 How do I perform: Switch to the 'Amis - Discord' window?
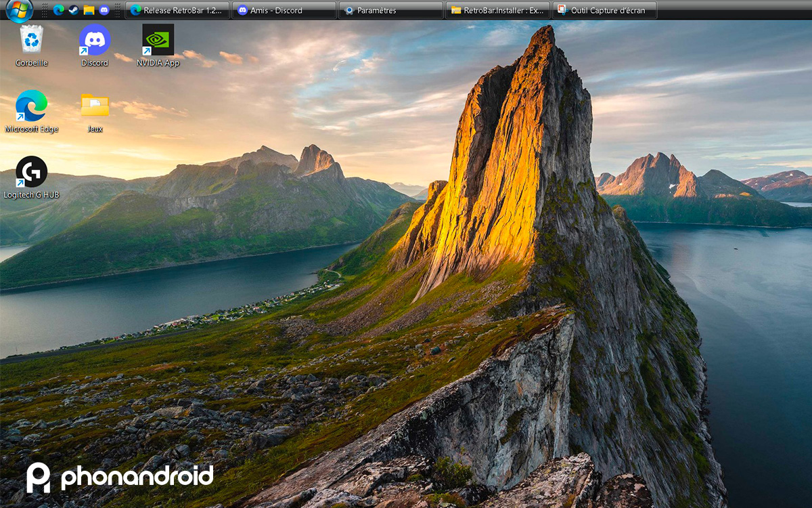point(284,9)
